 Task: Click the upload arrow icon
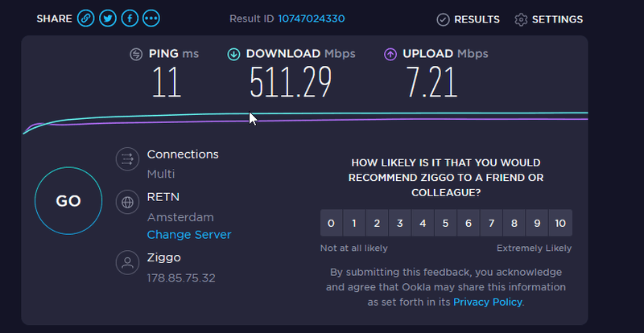tap(390, 54)
